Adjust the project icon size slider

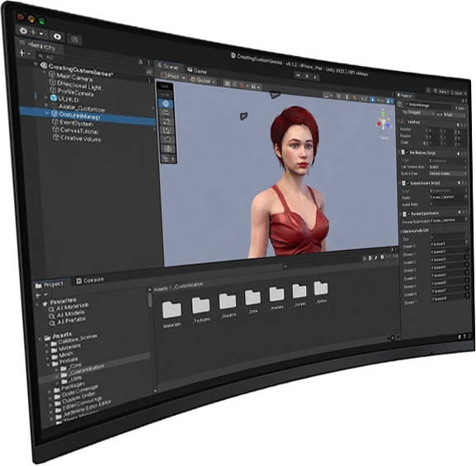[392, 337]
